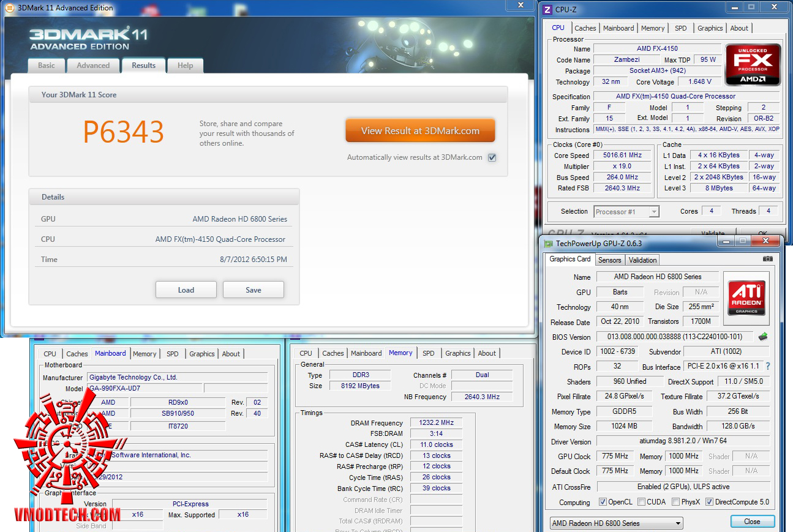Click the GPU-Z title bar icon
The width and height of the screenshot is (793, 532).
[x=549, y=243]
